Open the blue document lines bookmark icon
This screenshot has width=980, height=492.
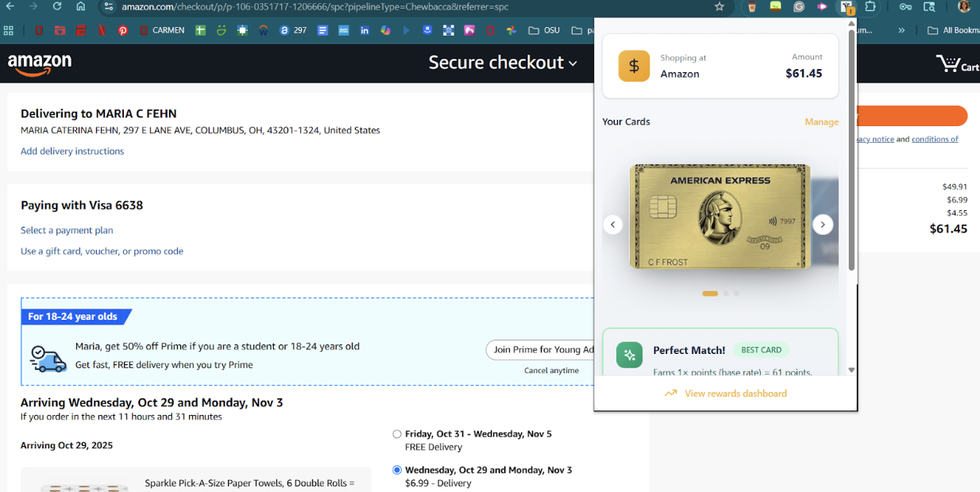[x=322, y=30]
